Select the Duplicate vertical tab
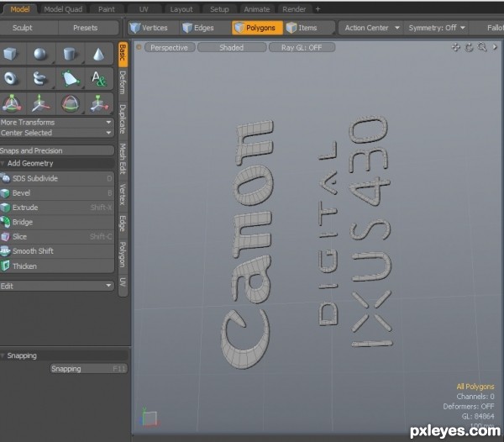 (123, 118)
